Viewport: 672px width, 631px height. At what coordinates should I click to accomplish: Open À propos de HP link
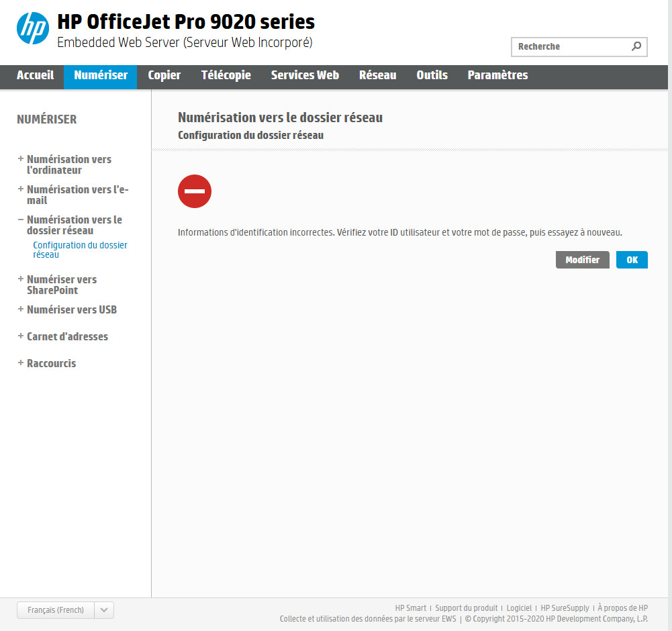623,608
